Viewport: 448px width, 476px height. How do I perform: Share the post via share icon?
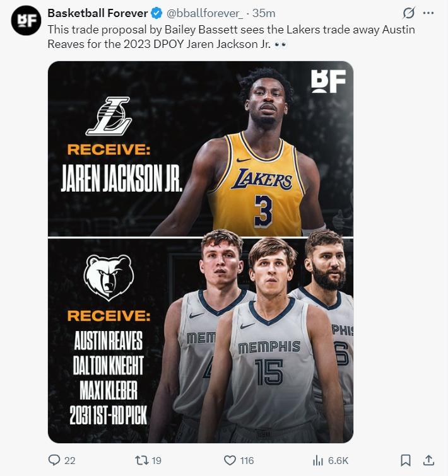pos(428,460)
